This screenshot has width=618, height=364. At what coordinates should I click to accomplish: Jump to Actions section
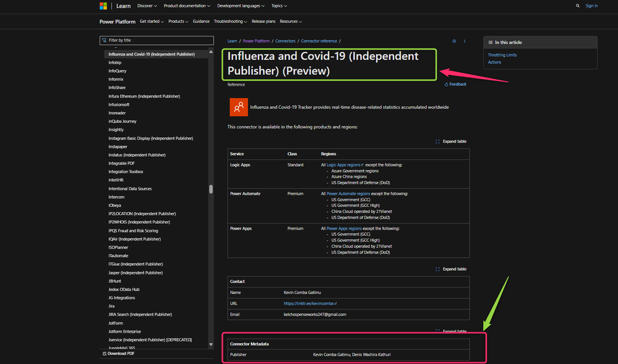[x=494, y=62]
